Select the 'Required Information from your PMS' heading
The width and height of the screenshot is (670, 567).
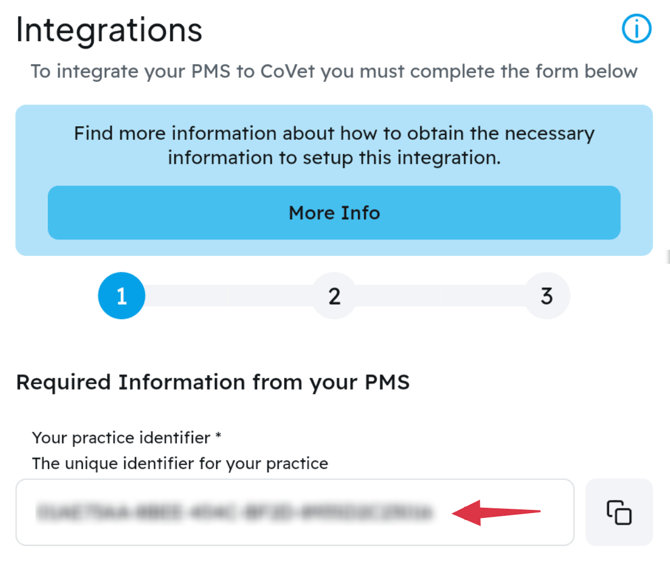point(213,382)
